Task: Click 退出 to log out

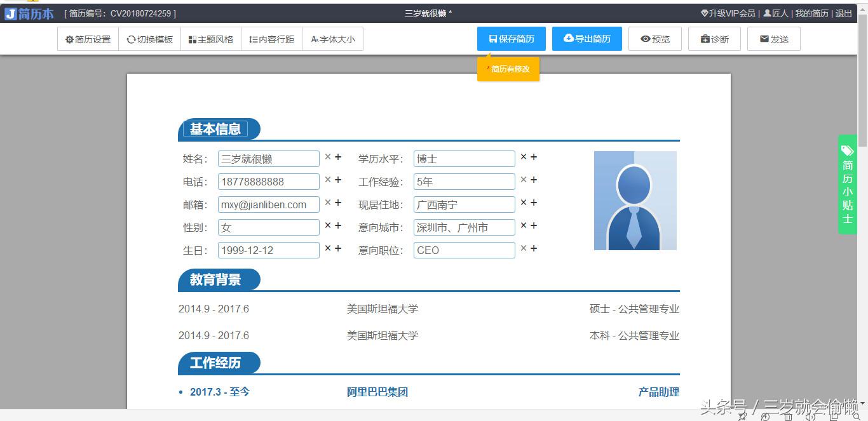Action: (843, 13)
